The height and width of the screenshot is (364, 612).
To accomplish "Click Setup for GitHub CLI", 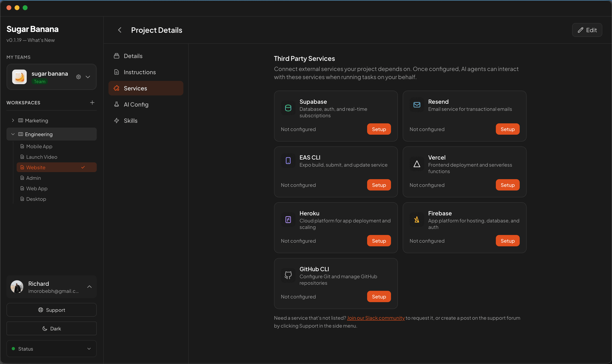I will [x=379, y=296].
